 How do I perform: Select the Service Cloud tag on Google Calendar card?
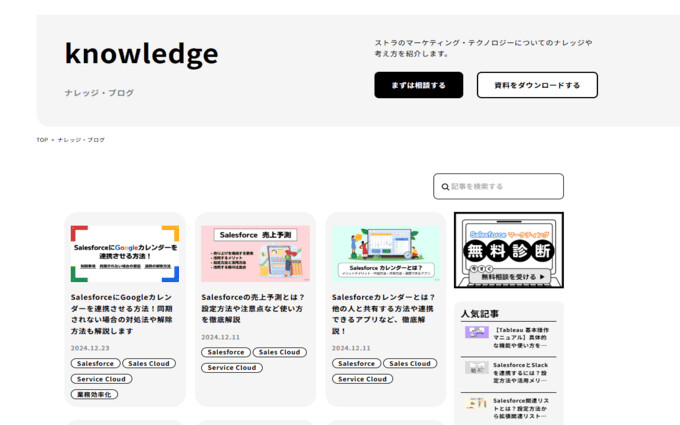[101, 379]
